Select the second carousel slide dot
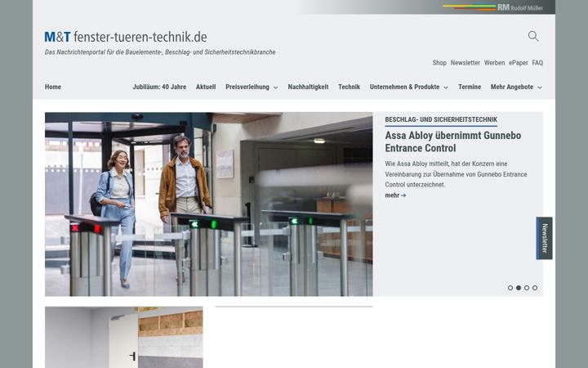The height and width of the screenshot is (368, 588). pos(519,288)
